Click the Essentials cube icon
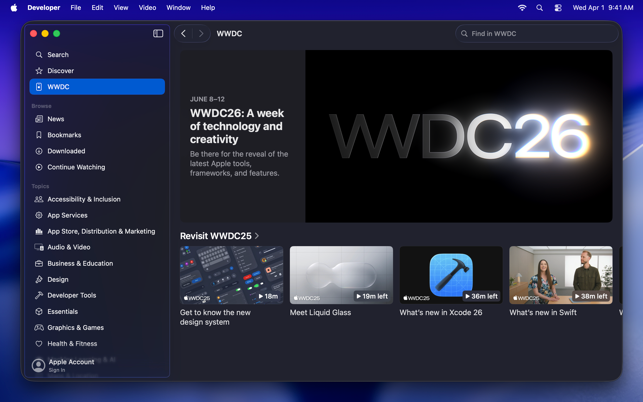The height and width of the screenshot is (402, 643). coord(39,311)
